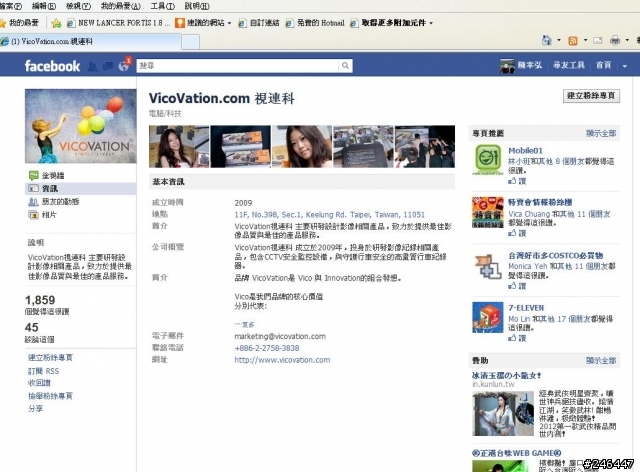The height and width of the screenshot is (472, 640).
Task: Open the fourth photo in the strip
Action: [363, 147]
